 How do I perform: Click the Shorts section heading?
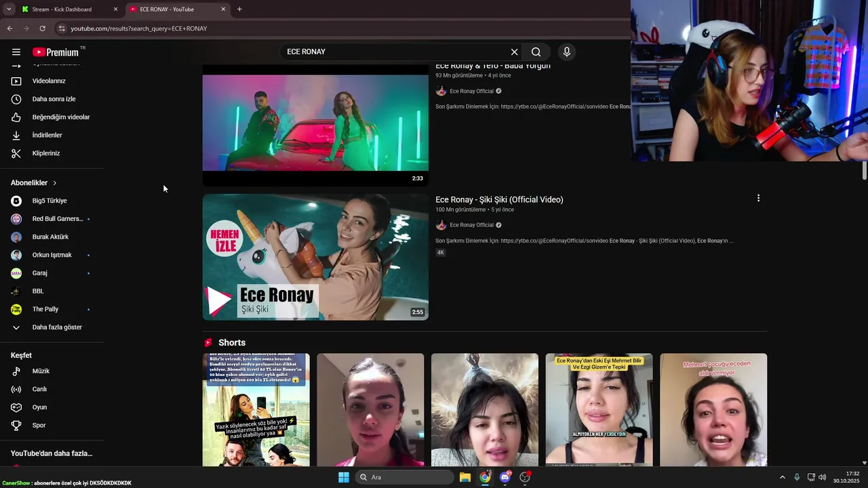tap(232, 343)
